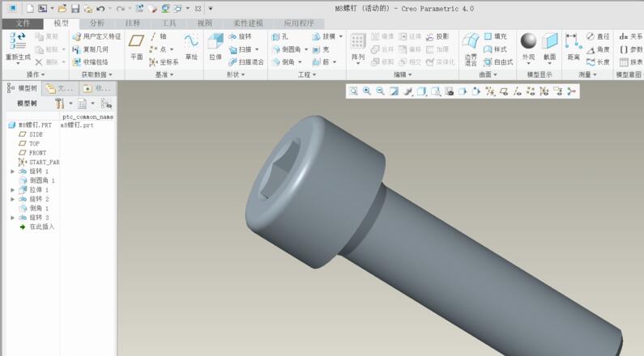Switch to the 视图 (View) tab
This screenshot has height=356, width=644.
pyautogui.click(x=204, y=23)
